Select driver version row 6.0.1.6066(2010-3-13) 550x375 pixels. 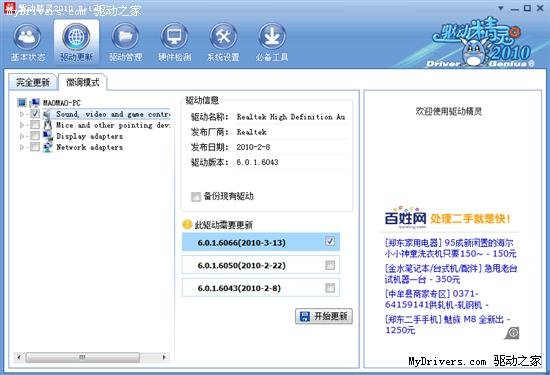(x=261, y=242)
